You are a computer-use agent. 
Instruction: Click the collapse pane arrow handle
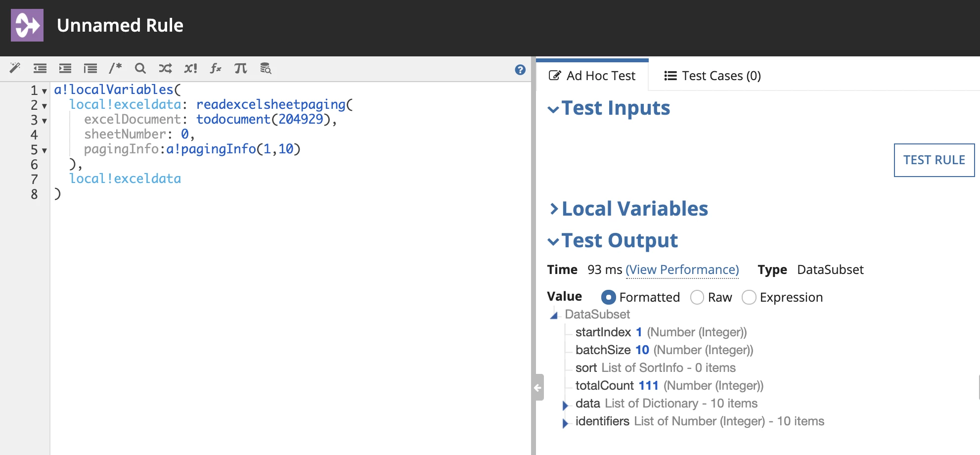538,388
